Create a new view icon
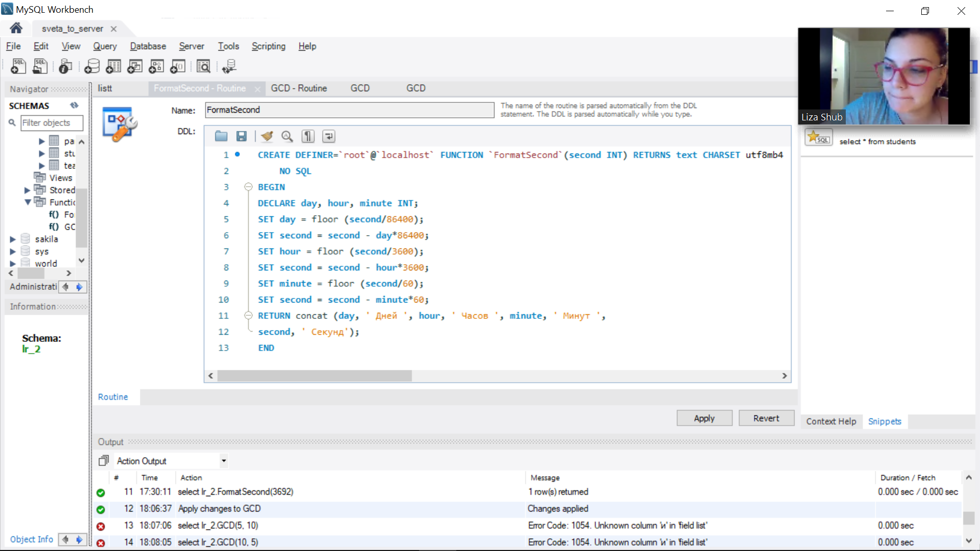Viewport: 980px width, 551px height. (x=135, y=66)
